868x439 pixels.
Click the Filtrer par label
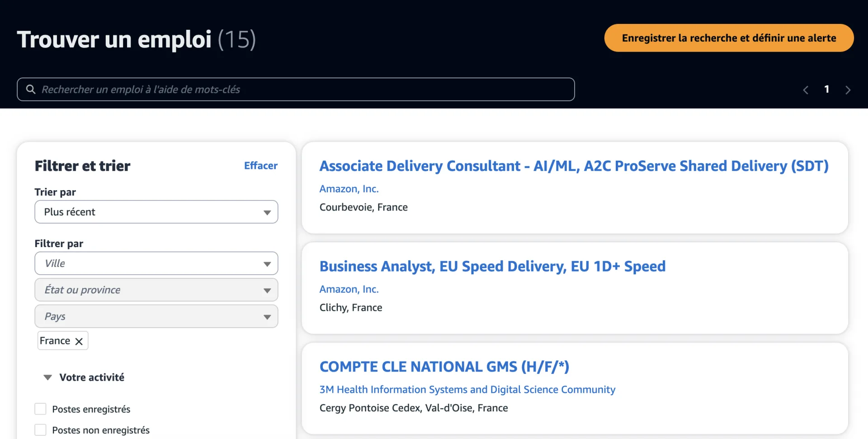point(59,243)
